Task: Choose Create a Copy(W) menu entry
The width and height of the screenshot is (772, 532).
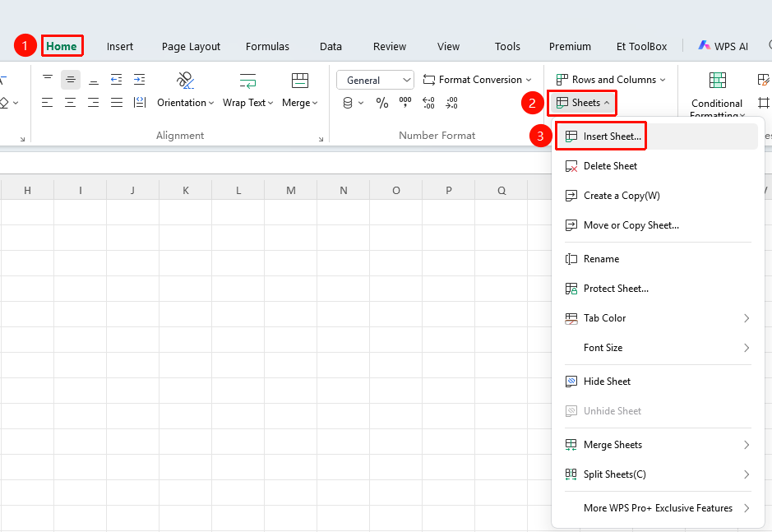Action: (656, 196)
